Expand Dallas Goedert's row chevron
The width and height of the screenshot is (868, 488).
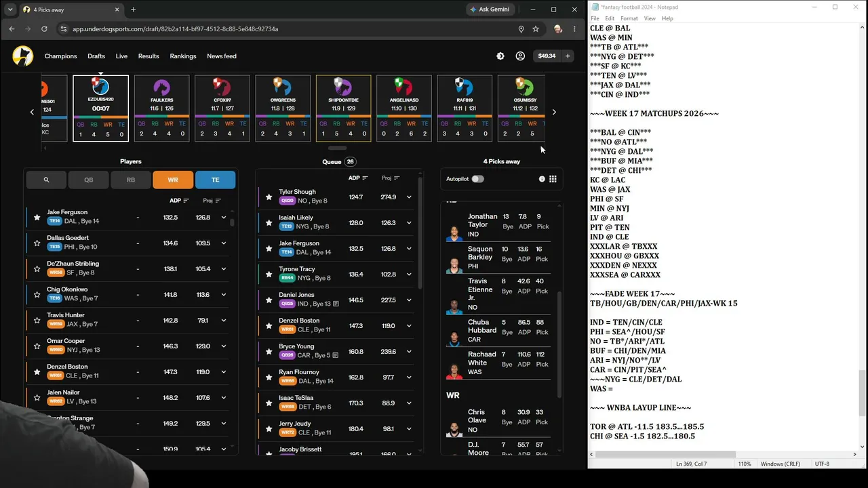[223, 243]
